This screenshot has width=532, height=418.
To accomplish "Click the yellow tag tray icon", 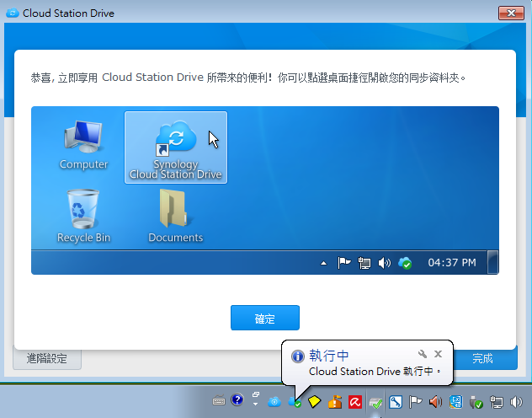I will click(x=314, y=402).
